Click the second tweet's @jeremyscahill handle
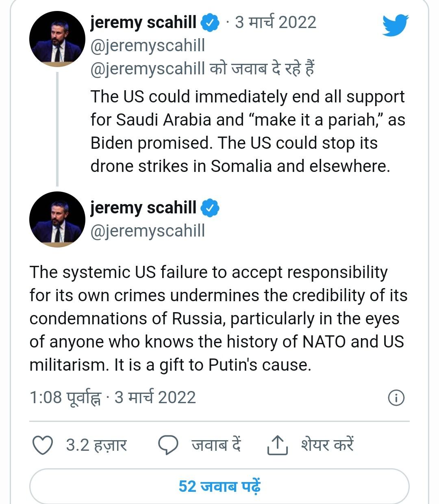The width and height of the screenshot is (439, 504). tap(148, 231)
